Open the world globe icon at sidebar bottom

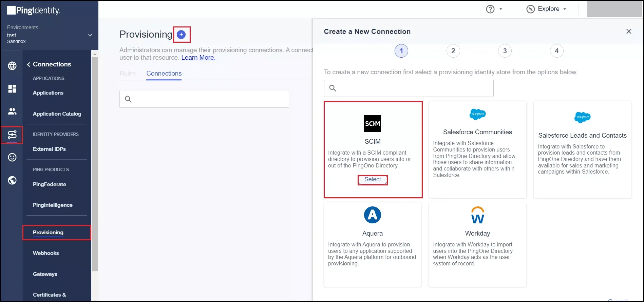[x=12, y=180]
